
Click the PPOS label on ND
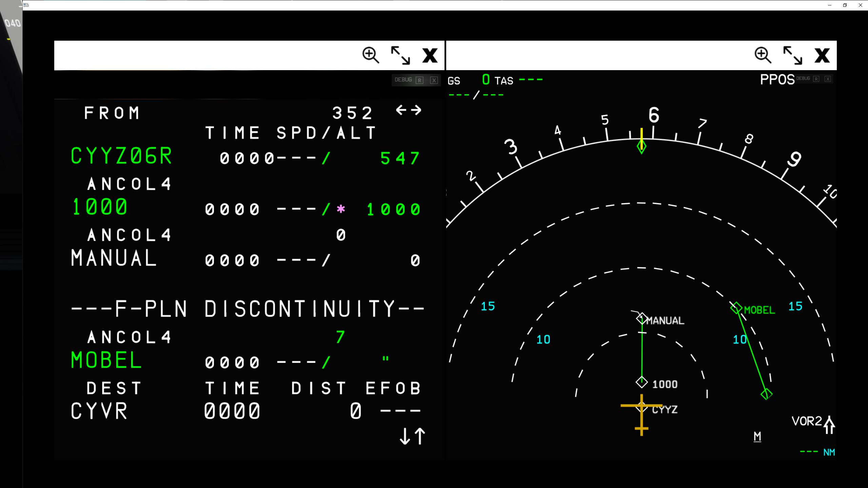click(777, 80)
